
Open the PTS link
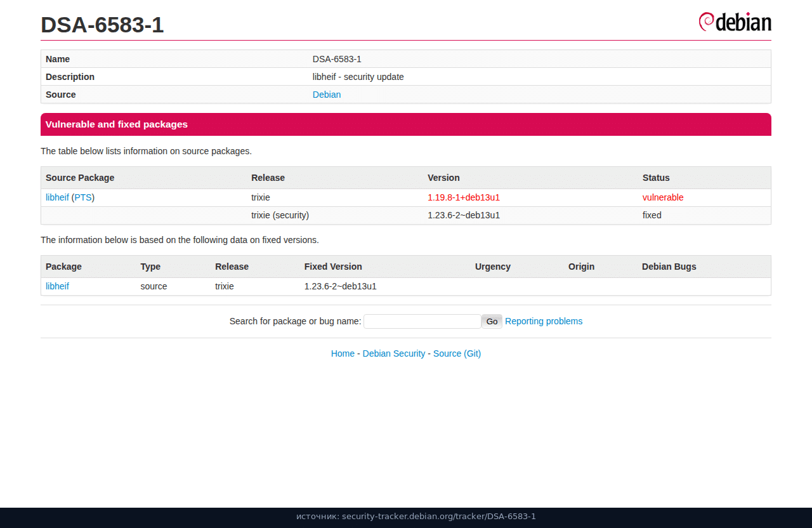click(83, 197)
